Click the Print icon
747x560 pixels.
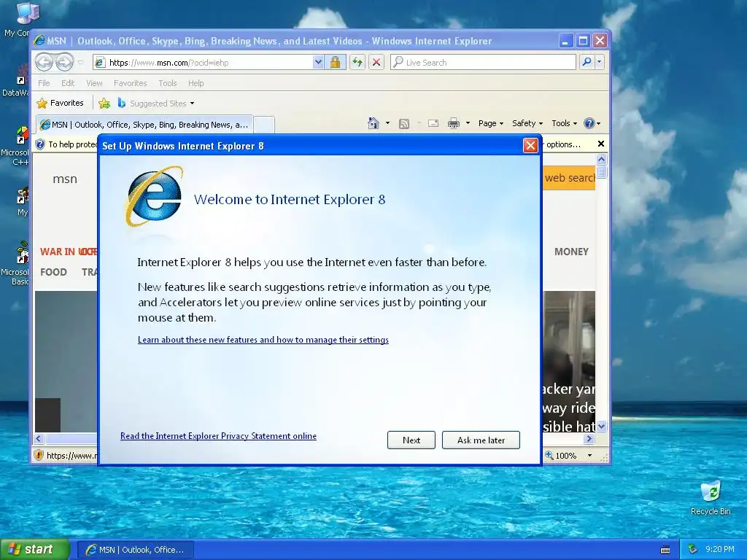(454, 123)
